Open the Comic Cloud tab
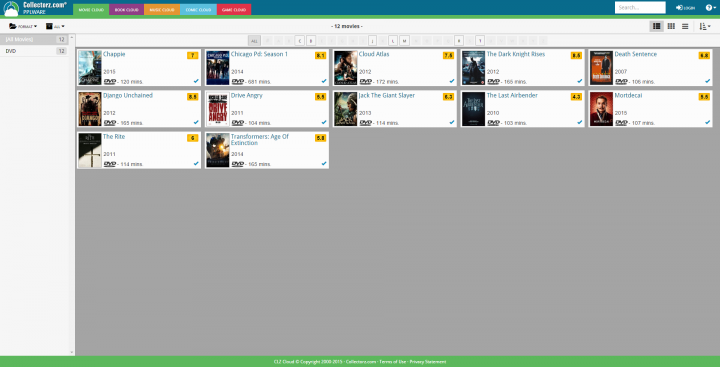 198,9
